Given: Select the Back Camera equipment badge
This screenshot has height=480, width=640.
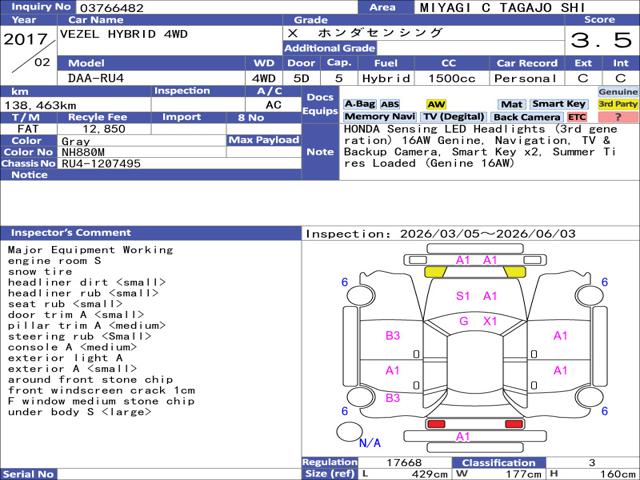Looking at the screenshot, I should click(x=527, y=117).
